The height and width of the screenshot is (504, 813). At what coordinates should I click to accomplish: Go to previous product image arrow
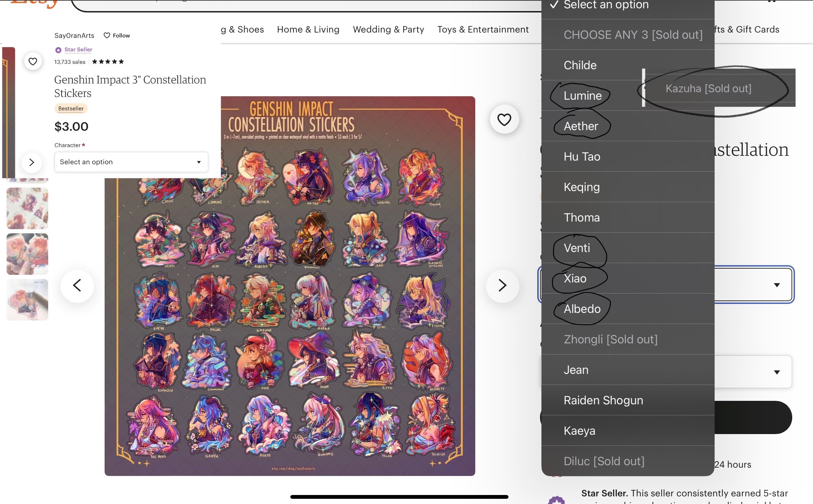77,286
